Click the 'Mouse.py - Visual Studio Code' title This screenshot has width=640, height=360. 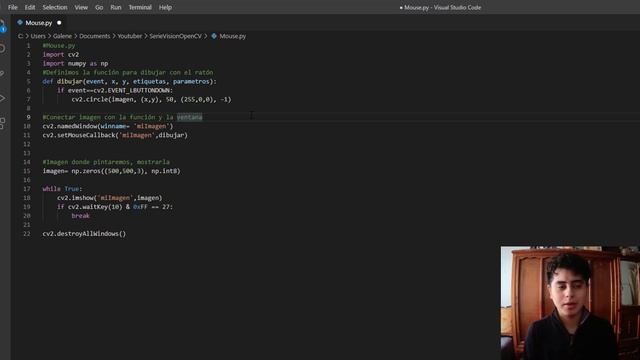click(x=442, y=7)
